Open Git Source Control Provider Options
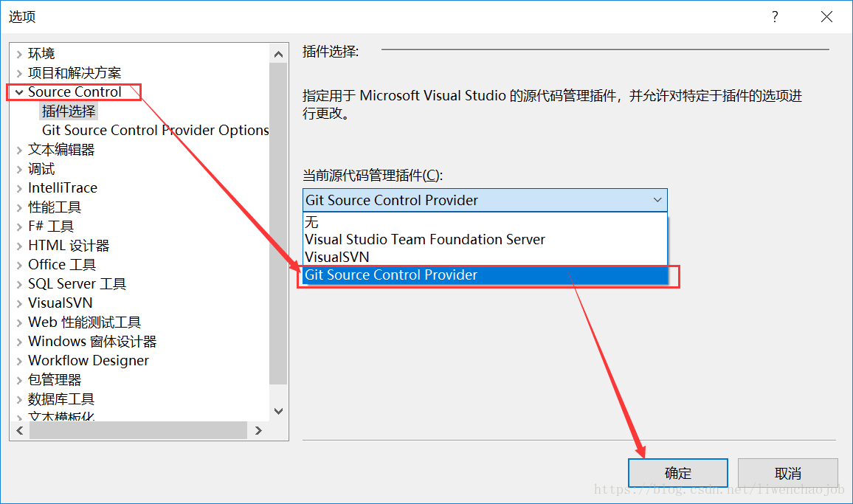This screenshot has height=504, width=853. coord(156,131)
